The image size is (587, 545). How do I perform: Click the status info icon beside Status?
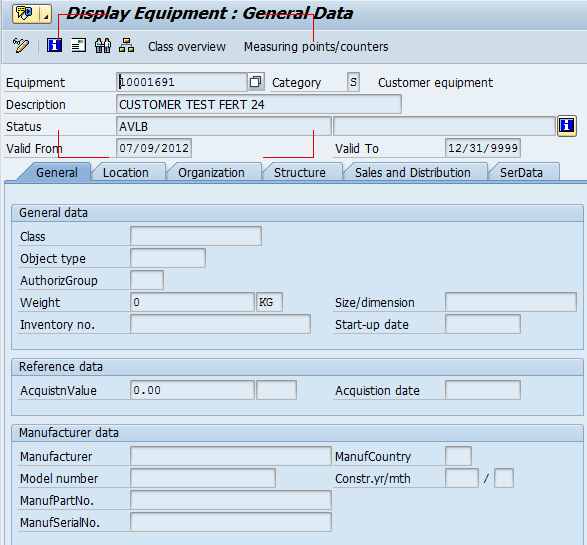(x=567, y=126)
